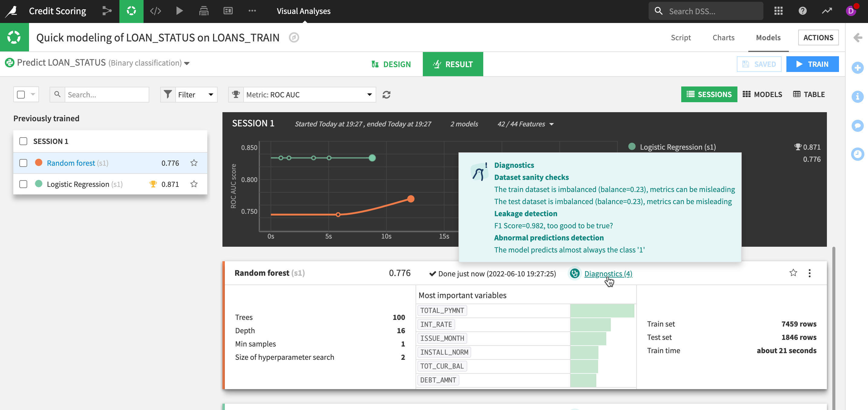Open the code notebooks icon
868x410 pixels.
(x=155, y=11)
